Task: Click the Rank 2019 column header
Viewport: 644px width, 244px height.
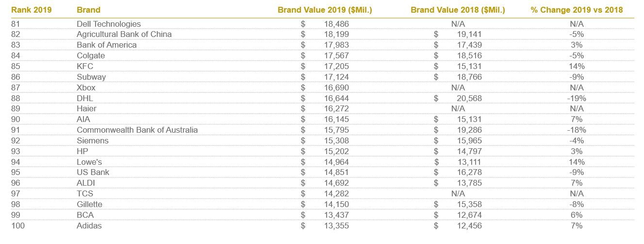Action: click(31, 10)
